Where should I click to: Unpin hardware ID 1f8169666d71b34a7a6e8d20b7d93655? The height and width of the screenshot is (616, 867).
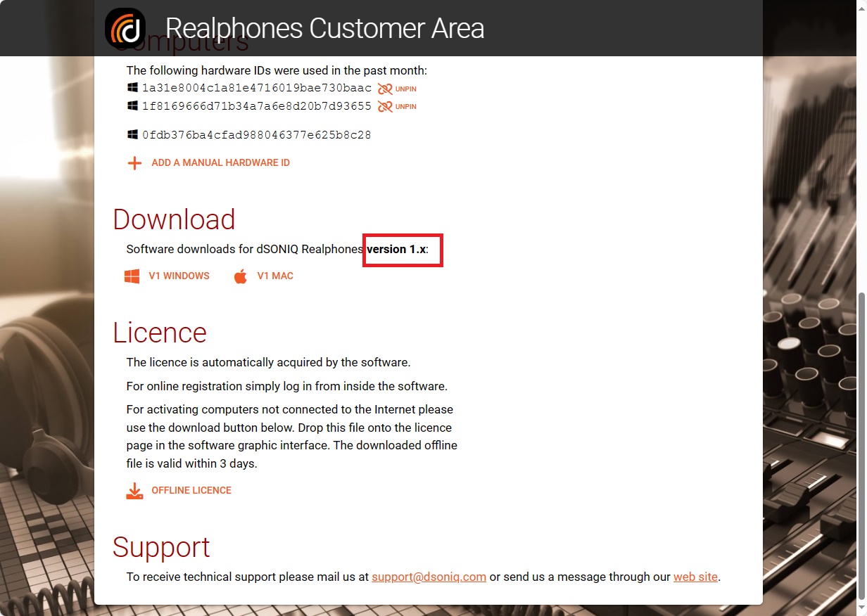[x=397, y=107]
